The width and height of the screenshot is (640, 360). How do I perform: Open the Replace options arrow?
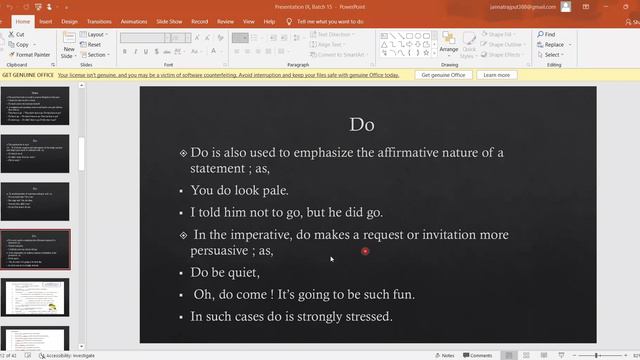570,44
